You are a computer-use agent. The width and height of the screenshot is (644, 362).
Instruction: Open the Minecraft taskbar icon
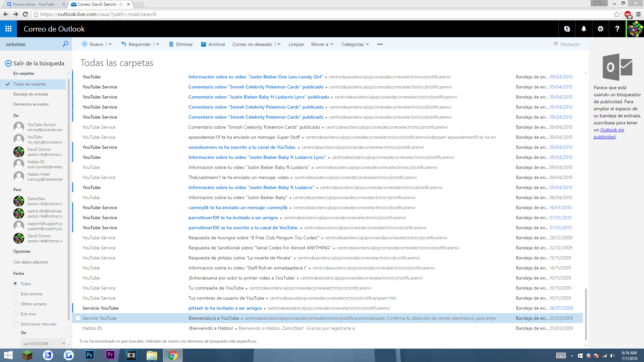point(27,355)
